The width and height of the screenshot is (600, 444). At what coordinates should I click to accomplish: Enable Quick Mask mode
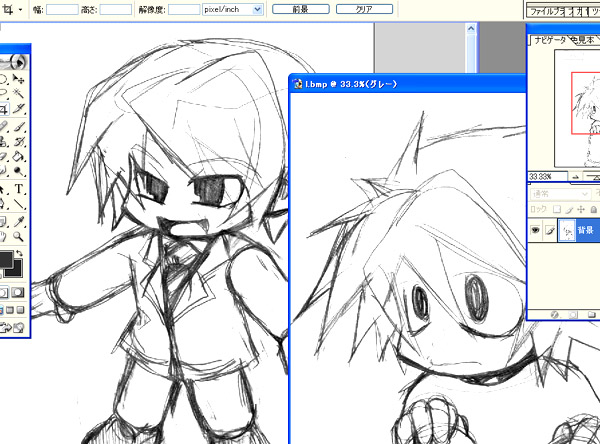(x=17, y=293)
